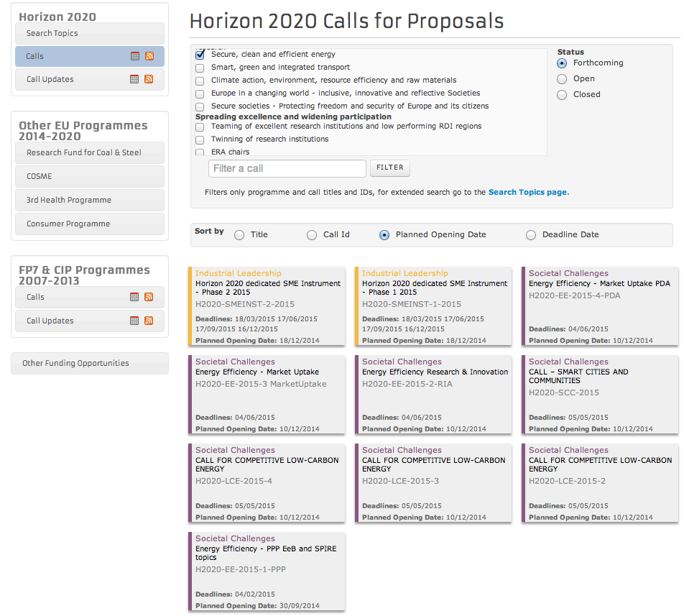Open COSME programme
The height and width of the screenshot is (616, 684).
pyautogui.click(x=90, y=176)
